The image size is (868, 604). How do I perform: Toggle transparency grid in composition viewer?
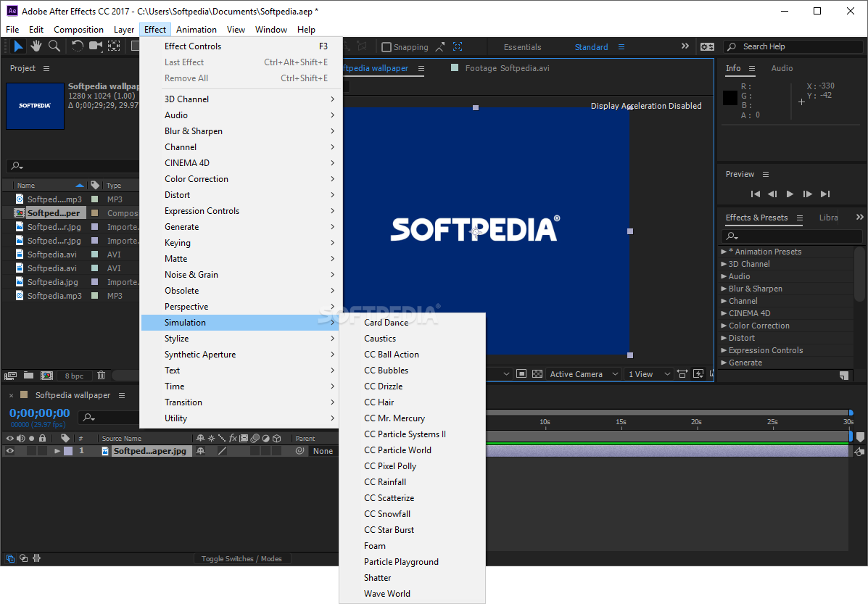point(537,374)
